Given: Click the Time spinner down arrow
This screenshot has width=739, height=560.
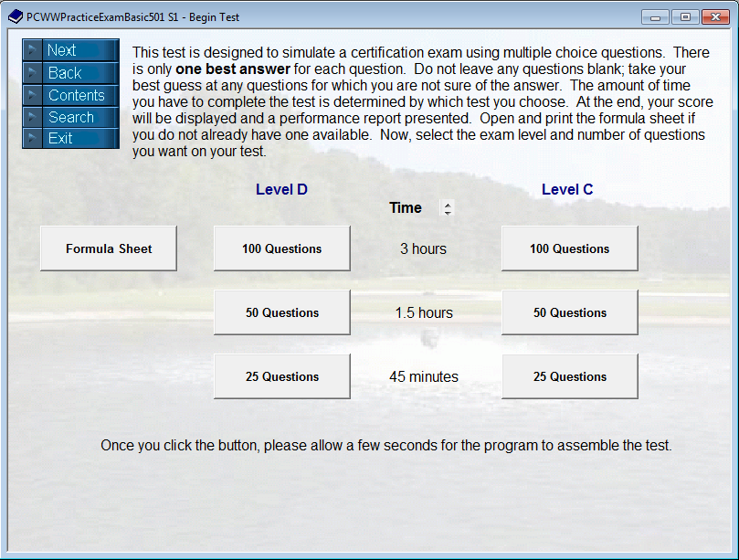Looking at the screenshot, I should click(x=447, y=211).
